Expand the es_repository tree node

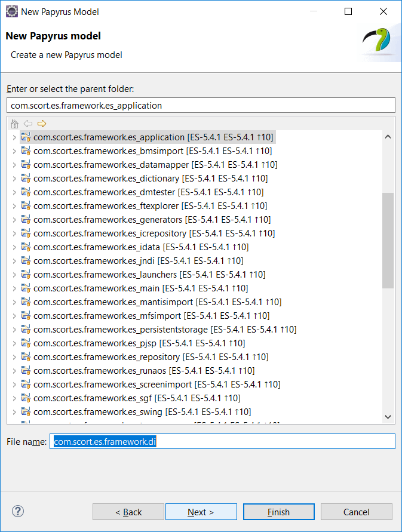14,357
